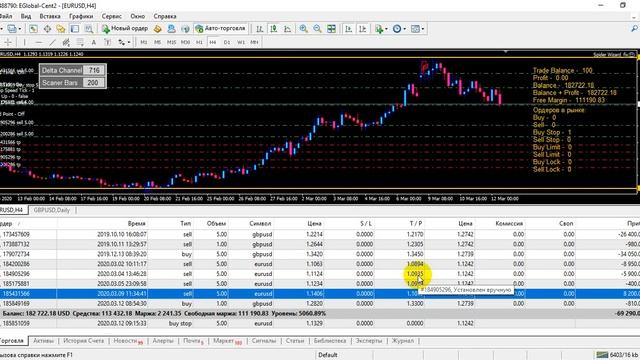Open the Журнал tab
Image resolution: width=640 pixels, height=360 pixels.
click(x=402, y=340)
